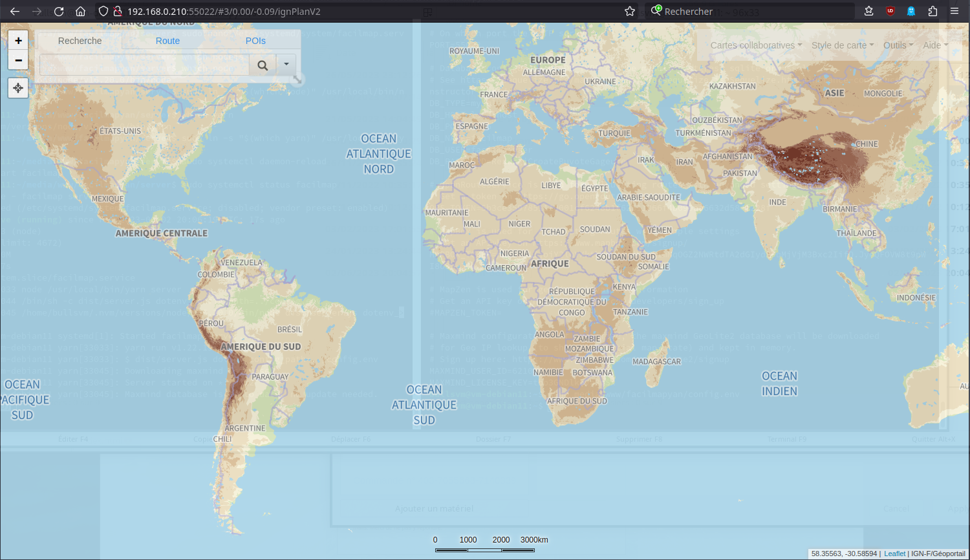The height and width of the screenshot is (560, 970).
Task: Open the Aide menu
Action: [x=935, y=45]
